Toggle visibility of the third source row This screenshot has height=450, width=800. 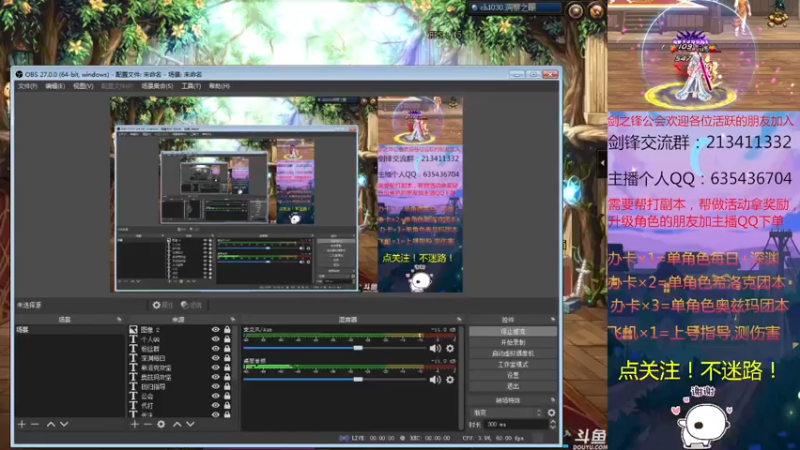[x=216, y=349]
